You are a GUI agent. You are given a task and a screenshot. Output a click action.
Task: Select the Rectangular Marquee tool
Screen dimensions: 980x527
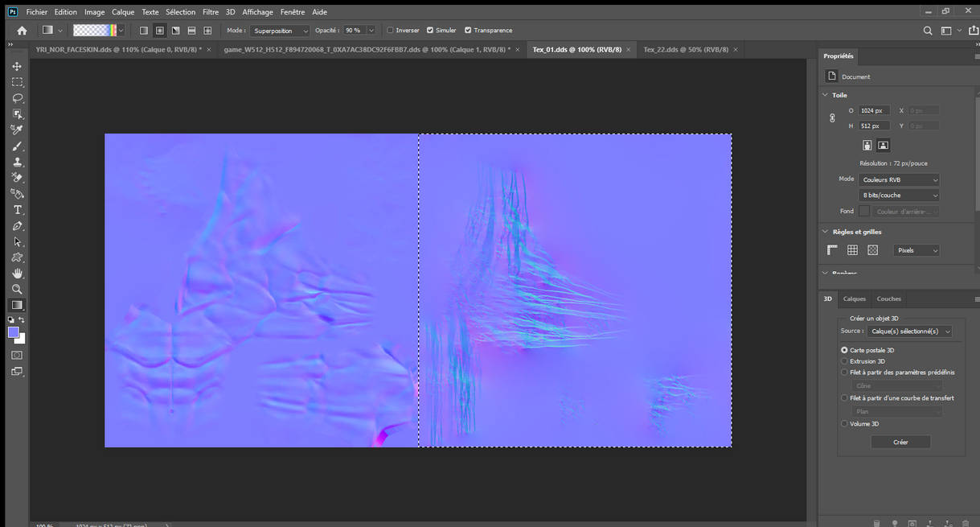click(x=17, y=82)
